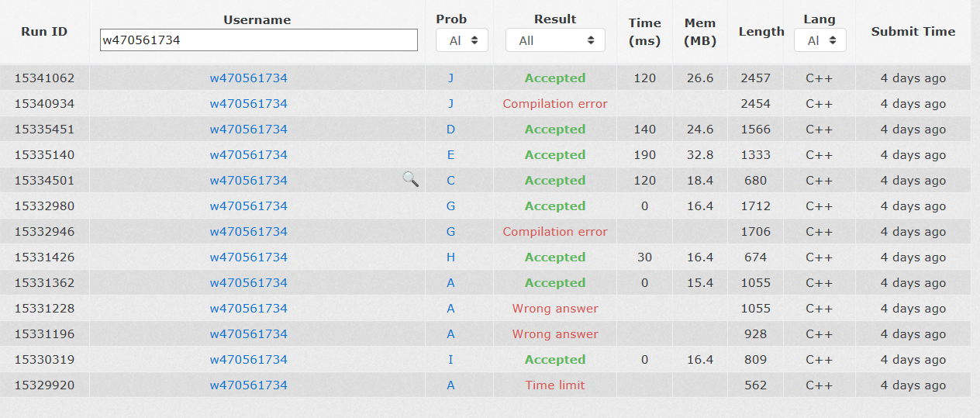Click Compilation error result for run 15340934

pyautogui.click(x=555, y=104)
